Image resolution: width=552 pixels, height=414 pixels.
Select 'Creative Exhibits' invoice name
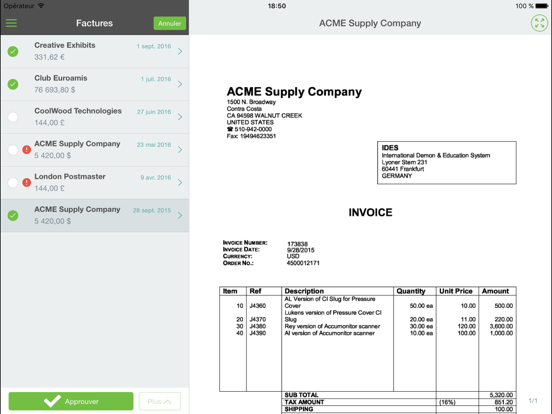click(x=65, y=45)
